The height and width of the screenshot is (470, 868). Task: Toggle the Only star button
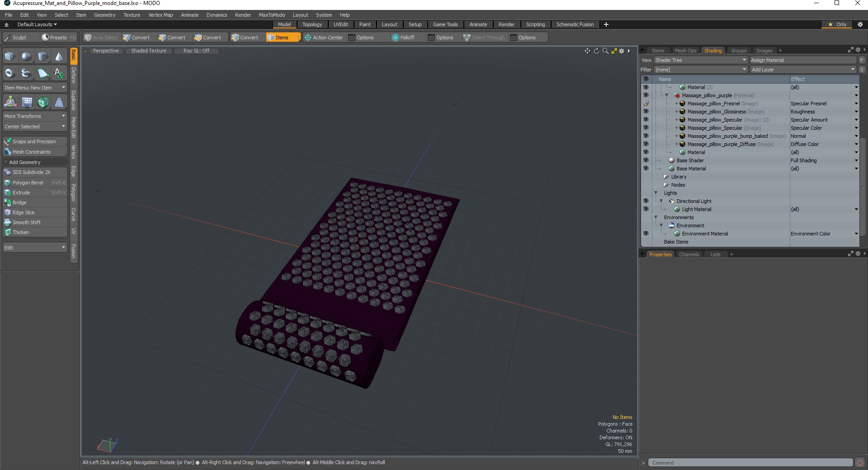coord(837,24)
